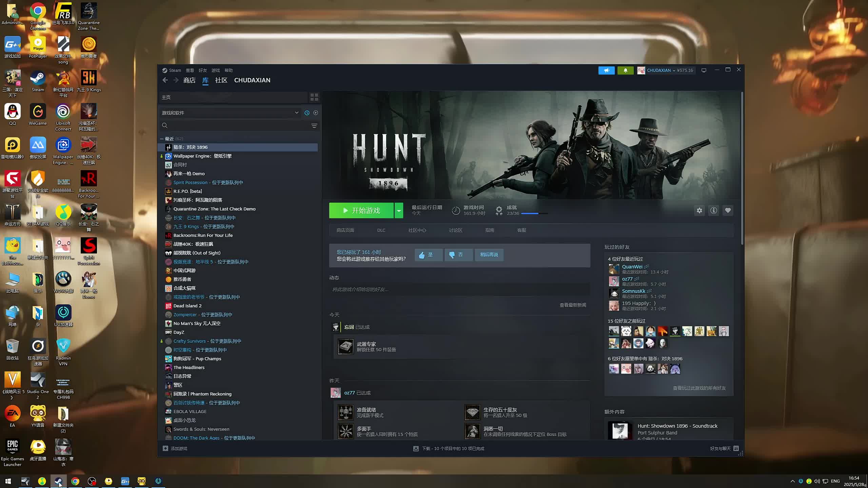Open Ubisoft Connect desktop icon
The image size is (868, 488).
click(63, 117)
